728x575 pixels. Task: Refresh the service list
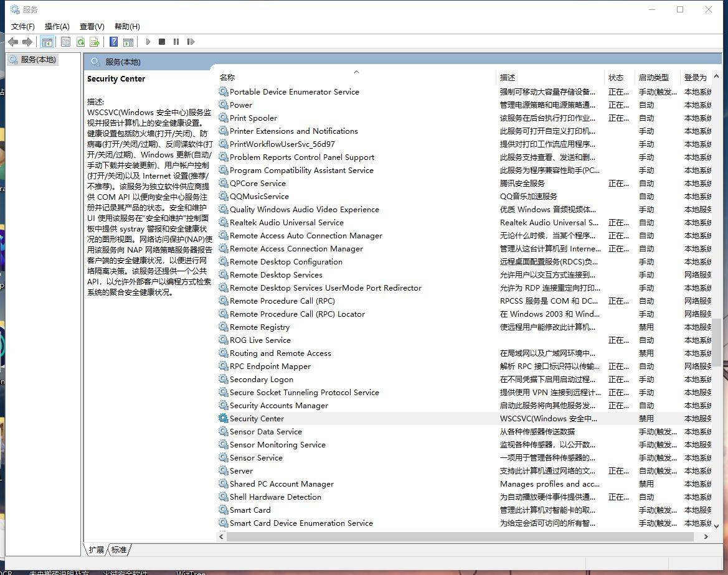click(x=81, y=42)
